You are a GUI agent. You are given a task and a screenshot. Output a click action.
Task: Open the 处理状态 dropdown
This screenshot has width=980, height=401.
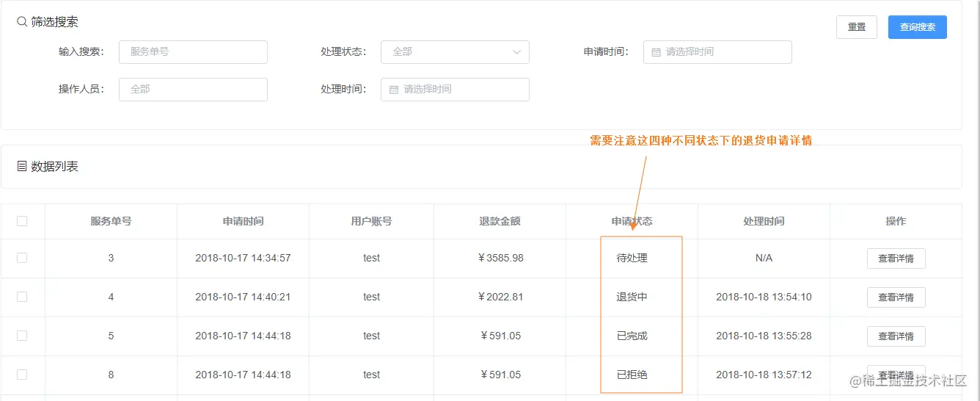[x=455, y=52]
